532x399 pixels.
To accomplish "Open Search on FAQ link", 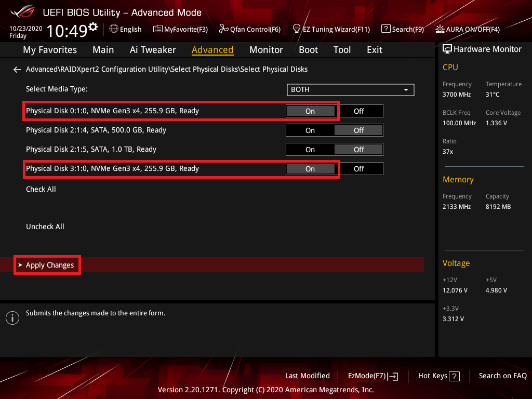I will 502,376.
